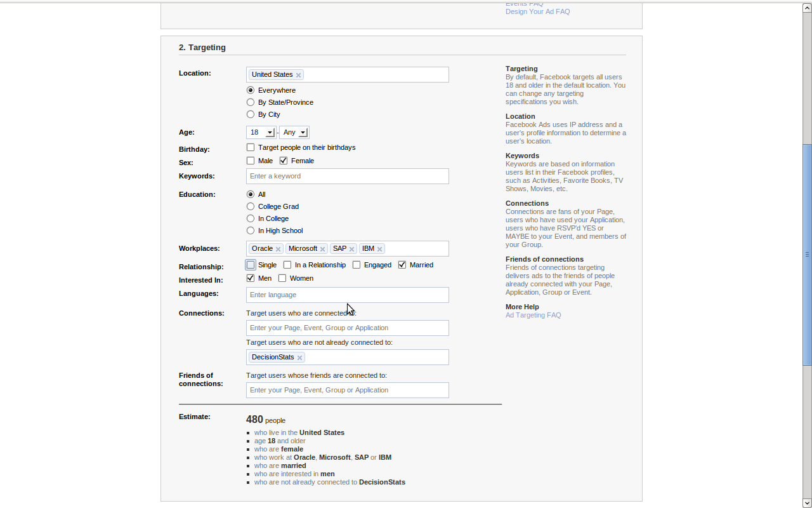This screenshot has width=812, height=508.
Task: Remove the United States location tag
Action: pos(298,75)
